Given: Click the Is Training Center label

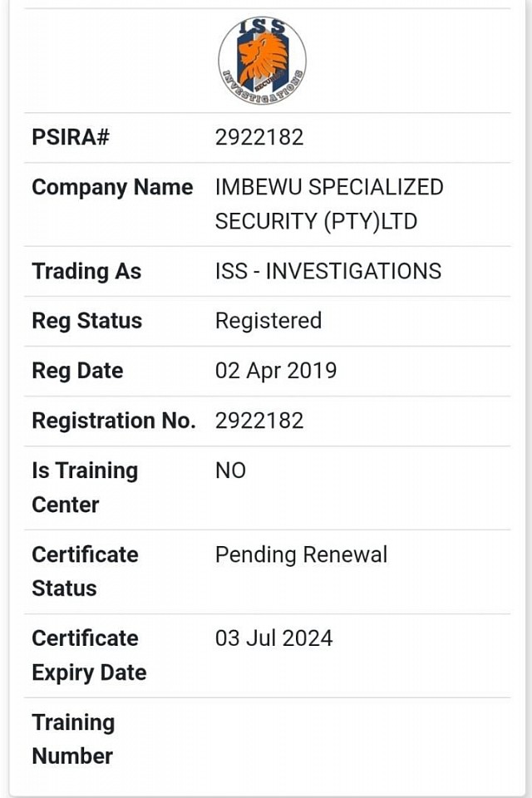Looking at the screenshot, I should [85, 488].
